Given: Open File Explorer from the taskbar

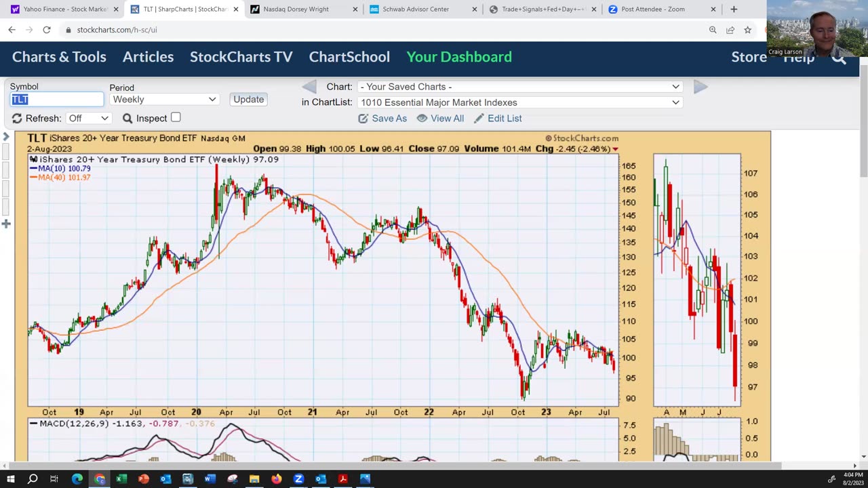Looking at the screenshot, I should point(254,479).
